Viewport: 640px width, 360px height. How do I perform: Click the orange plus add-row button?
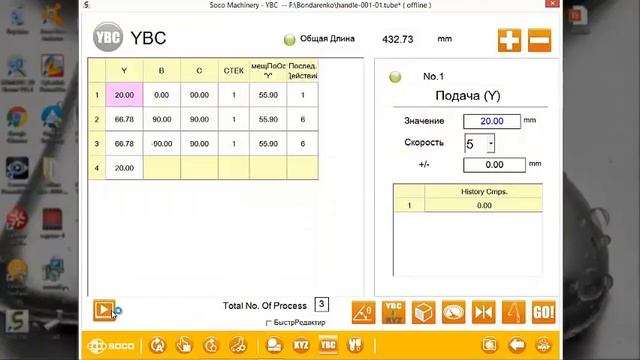tap(509, 40)
